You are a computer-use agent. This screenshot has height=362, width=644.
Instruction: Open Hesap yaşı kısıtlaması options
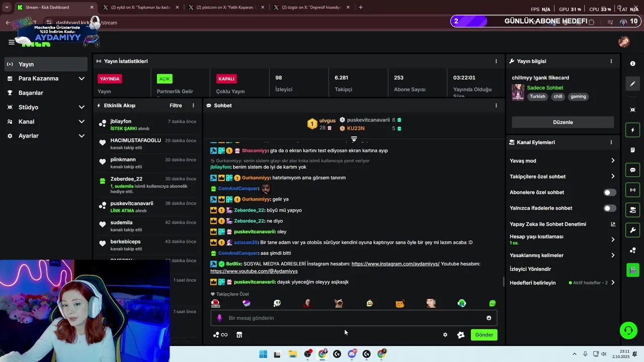point(613,239)
